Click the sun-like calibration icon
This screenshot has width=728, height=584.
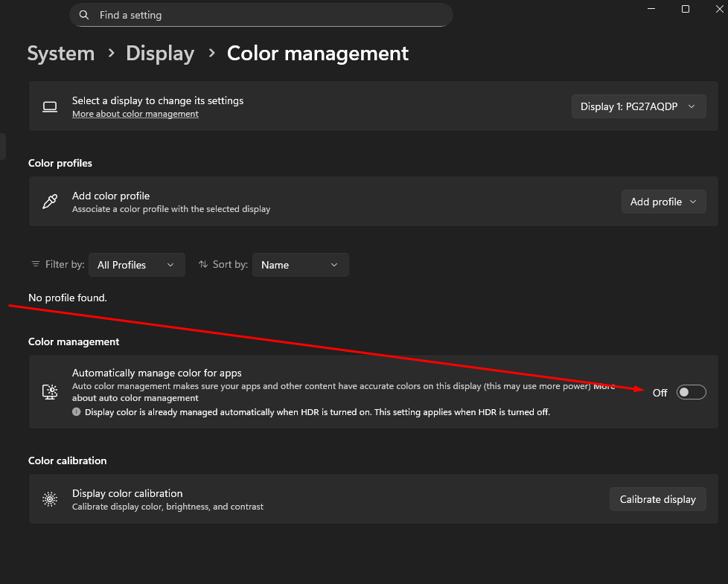[49, 498]
